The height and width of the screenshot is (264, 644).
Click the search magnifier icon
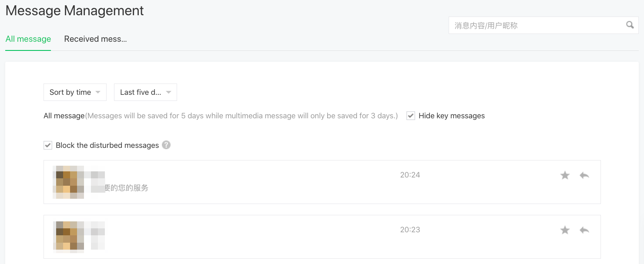[630, 25]
